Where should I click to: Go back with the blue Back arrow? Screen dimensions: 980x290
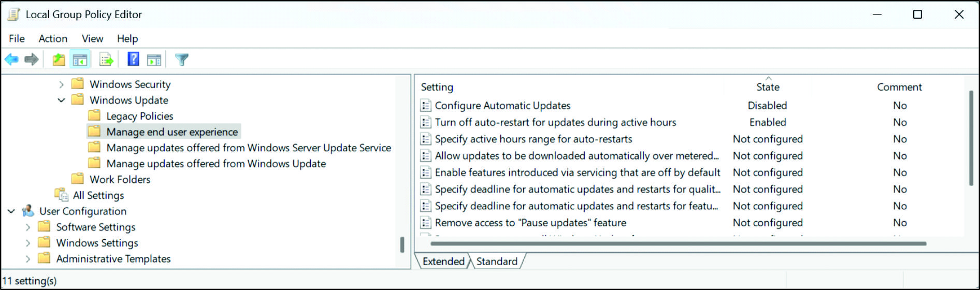[11, 60]
